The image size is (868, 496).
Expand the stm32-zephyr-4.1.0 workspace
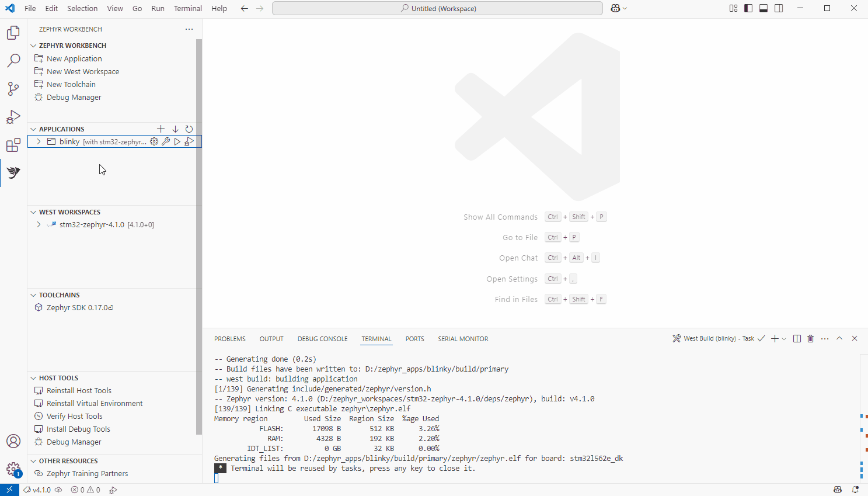39,224
